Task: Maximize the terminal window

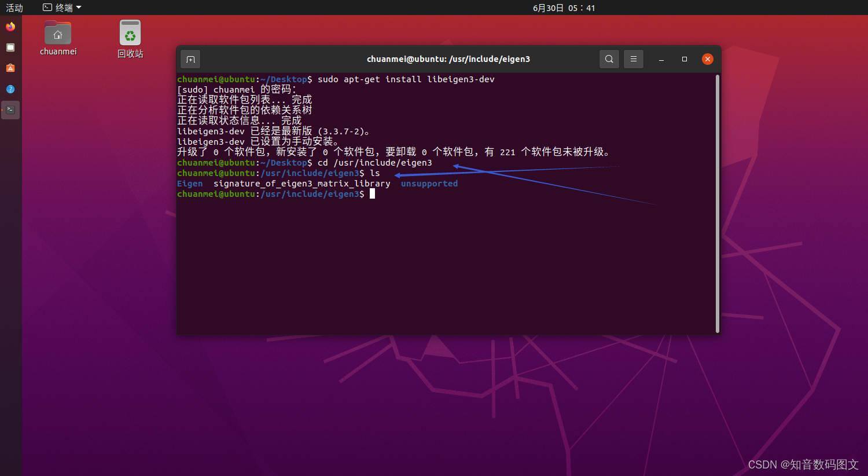Action: click(684, 58)
